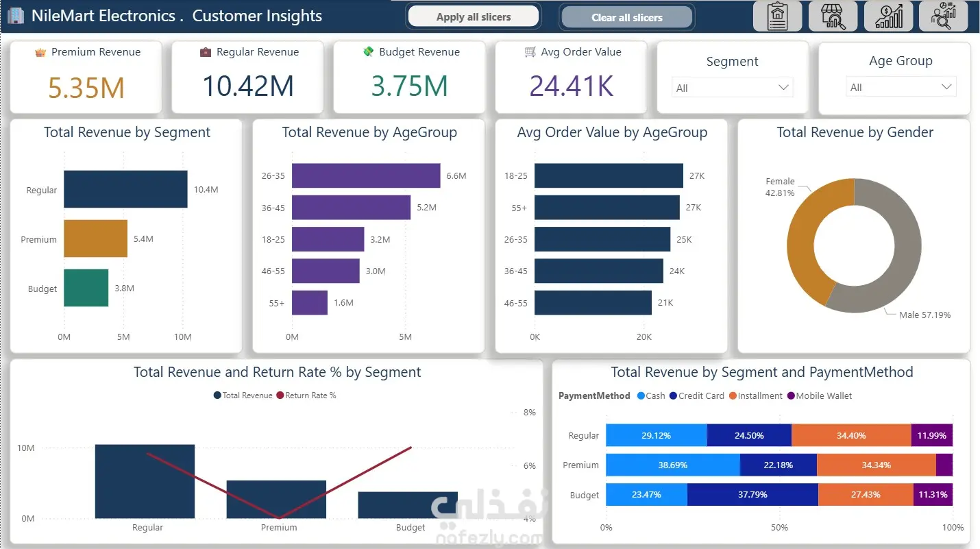Select the Budget Credit Card 37.79% segment
This screenshot has width=980, height=549.
pyautogui.click(x=752, y=494)
